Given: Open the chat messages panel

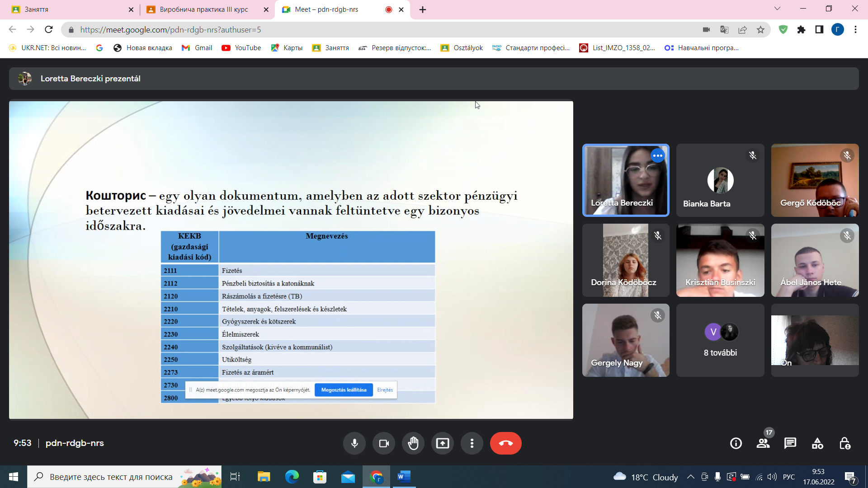Looking at the screenshot, I should [790, 443].
